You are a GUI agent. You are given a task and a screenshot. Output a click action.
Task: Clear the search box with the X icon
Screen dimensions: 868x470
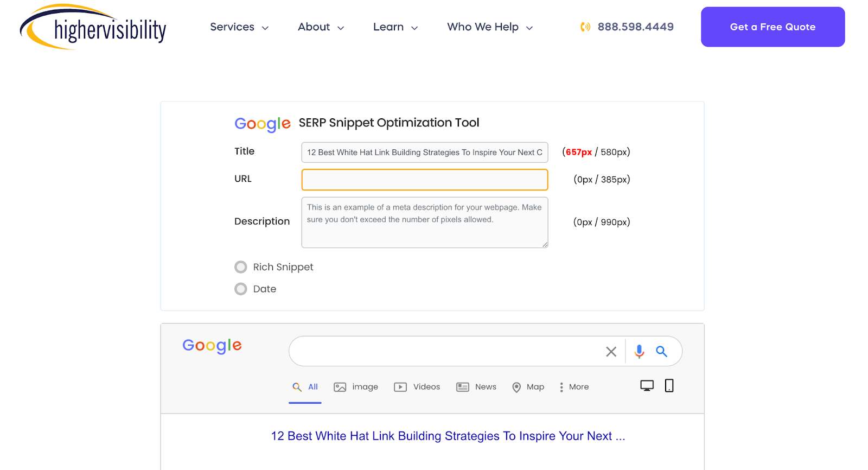[x=611, y=352]
